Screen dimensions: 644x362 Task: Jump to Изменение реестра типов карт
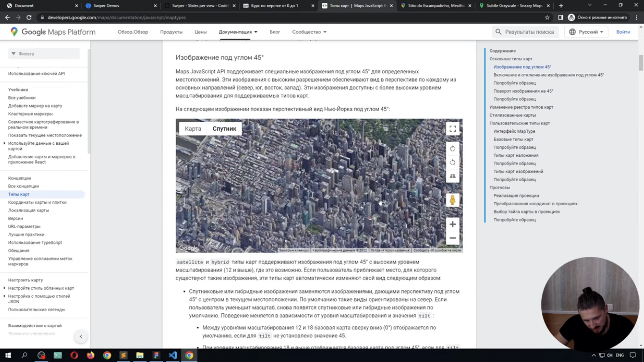tap(521, 107)
